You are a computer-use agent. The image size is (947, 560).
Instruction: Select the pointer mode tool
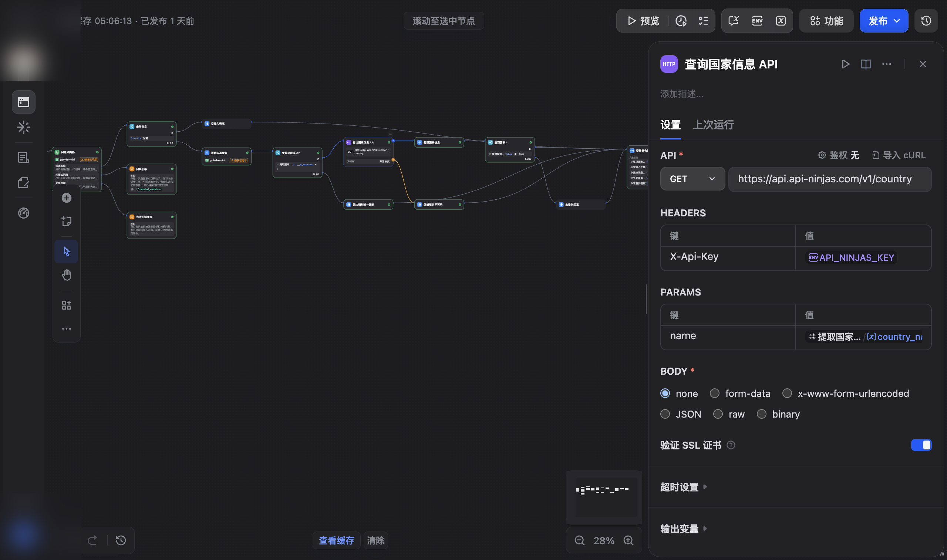67,251
